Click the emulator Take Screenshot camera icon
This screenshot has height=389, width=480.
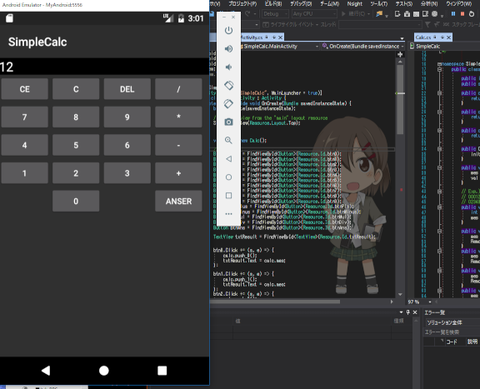229,122
